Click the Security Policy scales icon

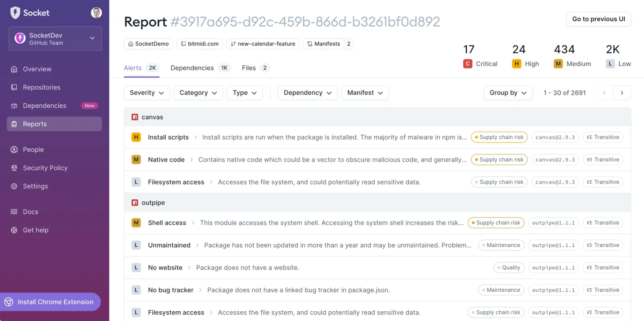tap(14, 168)
